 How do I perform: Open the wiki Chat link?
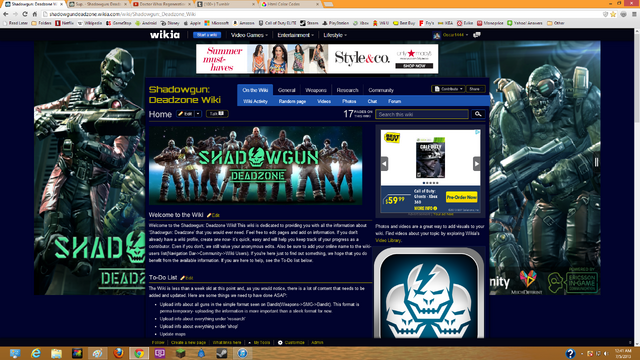pos(372,101)
